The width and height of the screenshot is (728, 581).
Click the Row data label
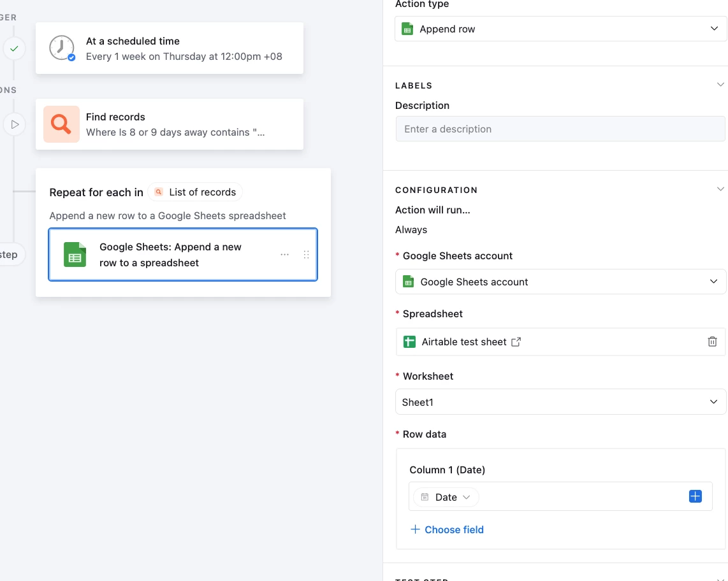coord(425,434)
